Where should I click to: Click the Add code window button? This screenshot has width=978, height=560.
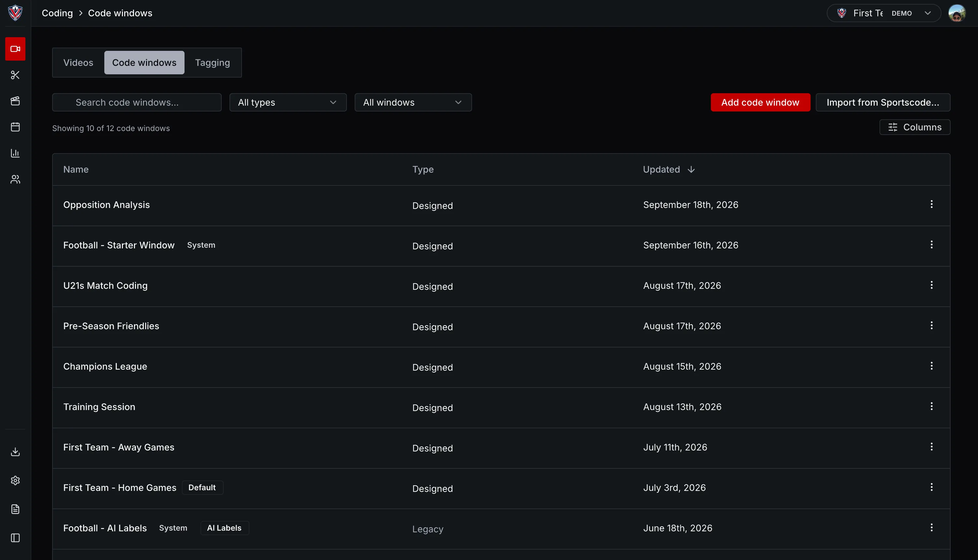(760, 102)
